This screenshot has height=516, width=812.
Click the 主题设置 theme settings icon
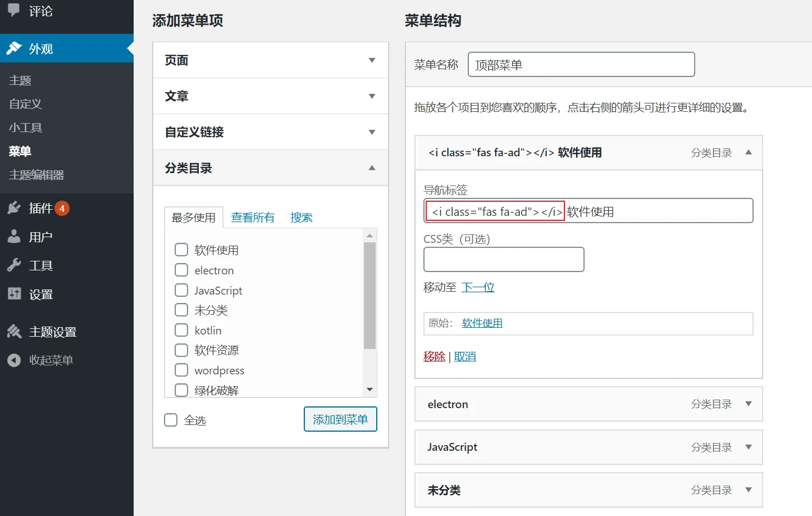coord(14,332)
